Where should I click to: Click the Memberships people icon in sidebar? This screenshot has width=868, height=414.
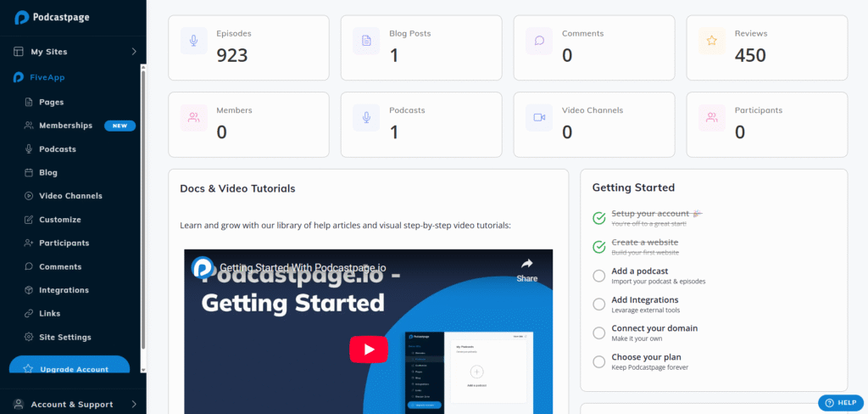point(28,126)
